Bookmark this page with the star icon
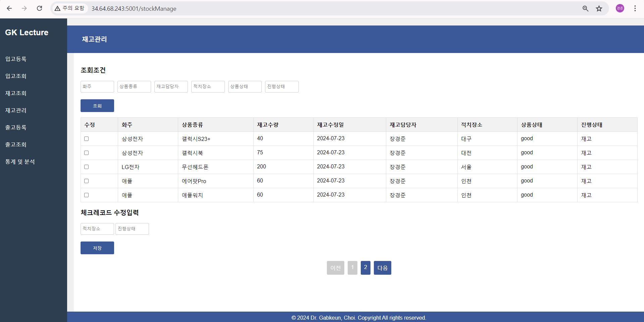Image resolution: width=644 pixels, height=322 pixels. tap(599, 8)
